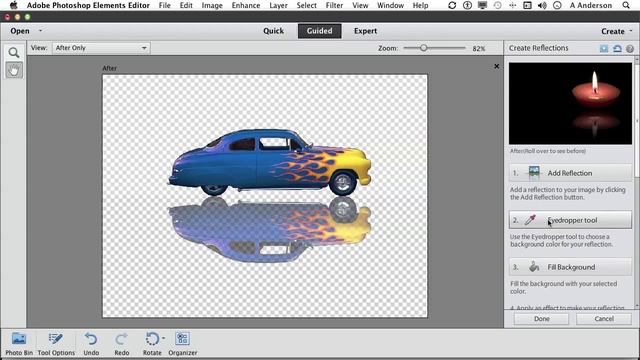The image size is (640, 360).
Task: Open the Layer menu
Action: [278, 5]
